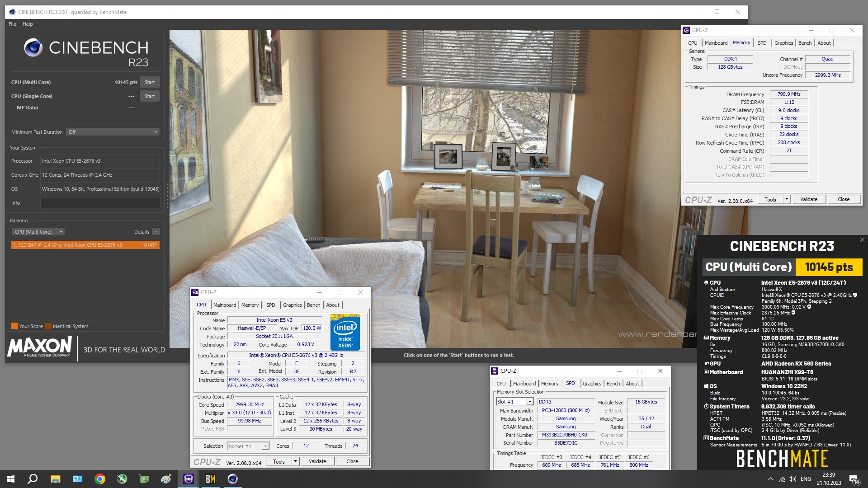The height and width of the screenshot is (488, 868).
Task: Open the Cinebench File menu
Action: pyautogui.click(x=12, y=24)
